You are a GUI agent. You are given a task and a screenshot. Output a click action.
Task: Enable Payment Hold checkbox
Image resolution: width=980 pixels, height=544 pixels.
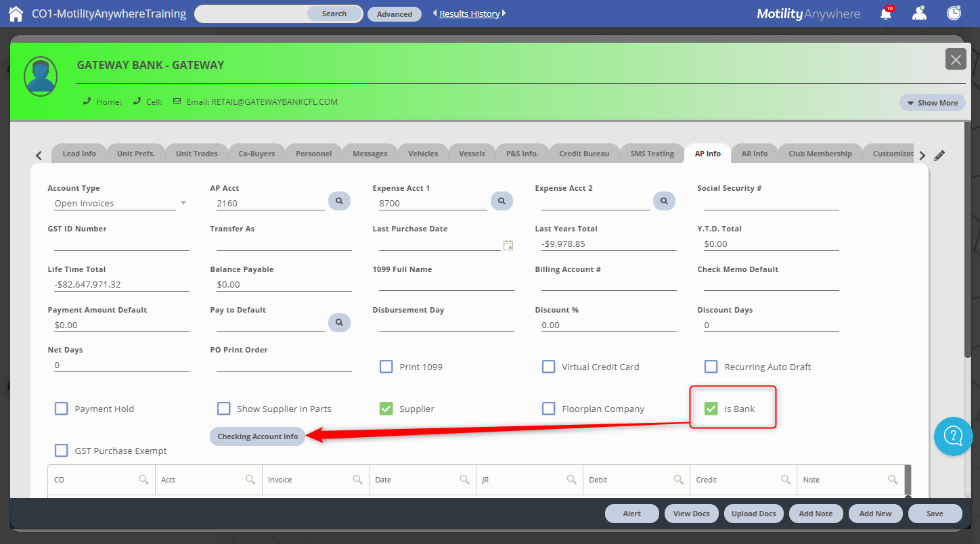pyautogui.click(x=61, y=409)
